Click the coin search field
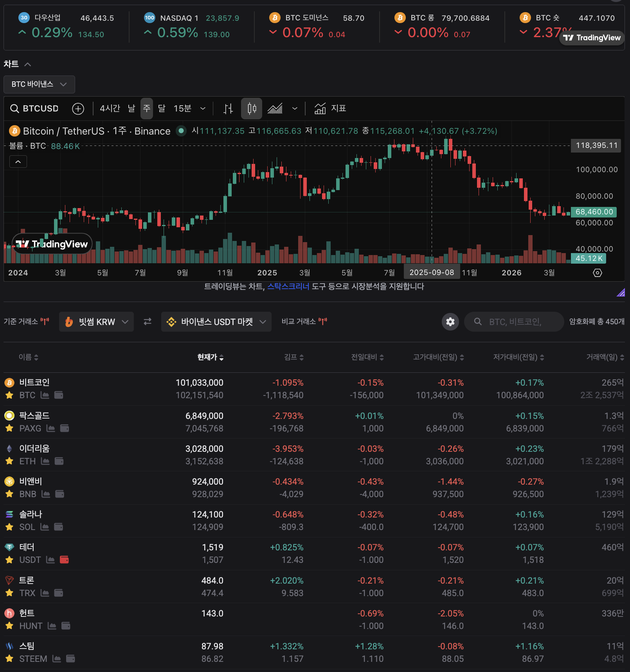 514,322
